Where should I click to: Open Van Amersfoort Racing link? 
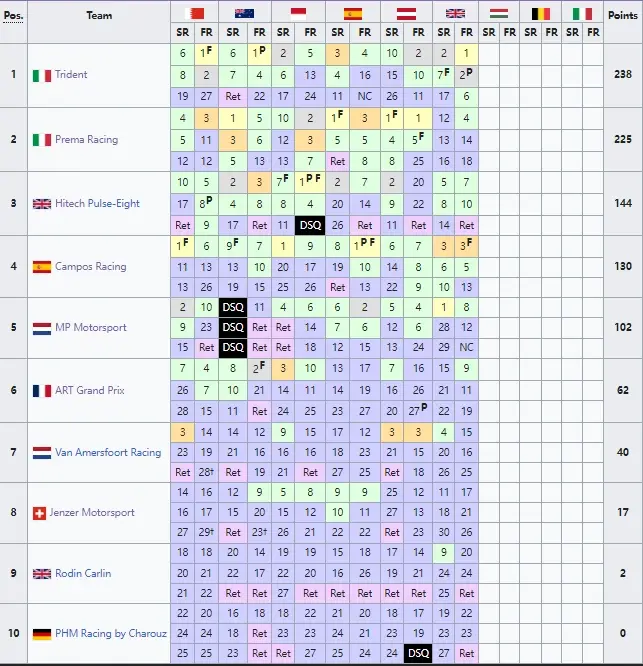click(x=110, y=452)
